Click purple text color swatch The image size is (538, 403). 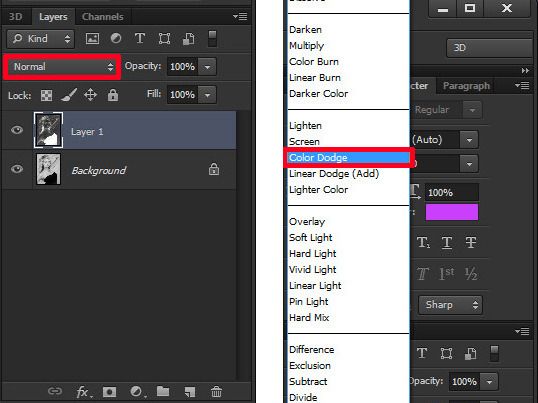(452, 212)
